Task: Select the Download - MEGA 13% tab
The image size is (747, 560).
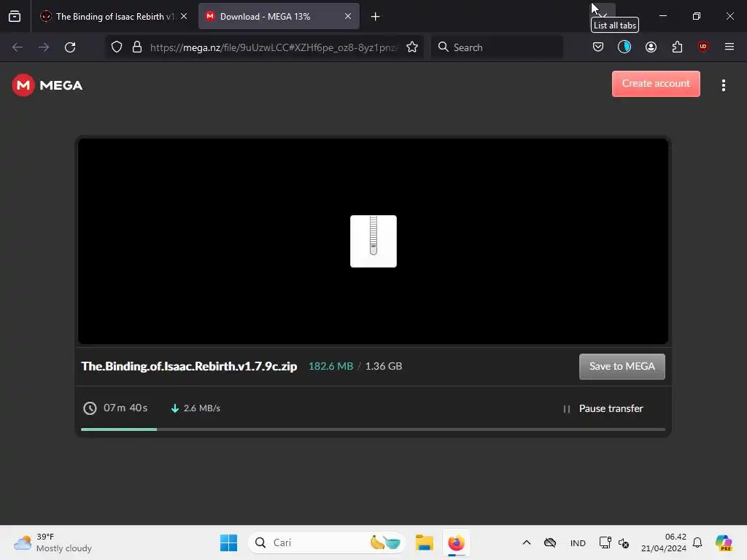Action: [x=279, y=16]
